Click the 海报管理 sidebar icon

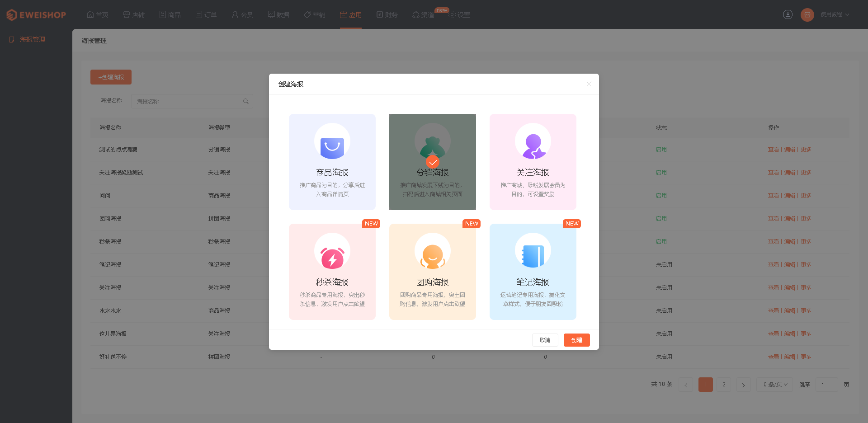click(x=12, y=40)
